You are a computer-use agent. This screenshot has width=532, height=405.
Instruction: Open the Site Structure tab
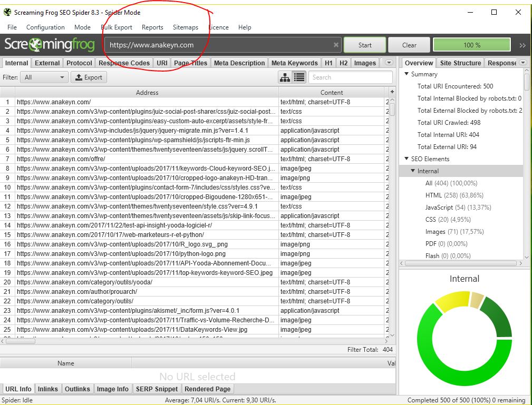tap(460, 63)
